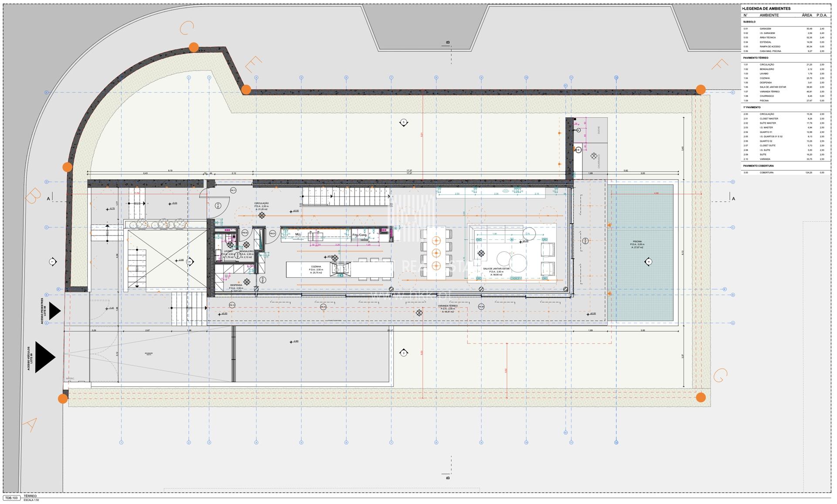
Task: Click the PAVIMENTO TÉRREO legend section header
Action: [756, 58]
